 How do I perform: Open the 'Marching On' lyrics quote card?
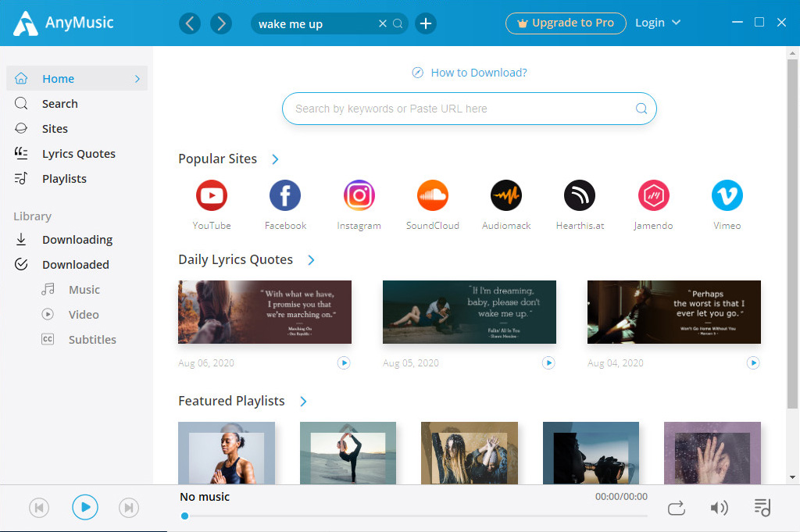(265, 312)
